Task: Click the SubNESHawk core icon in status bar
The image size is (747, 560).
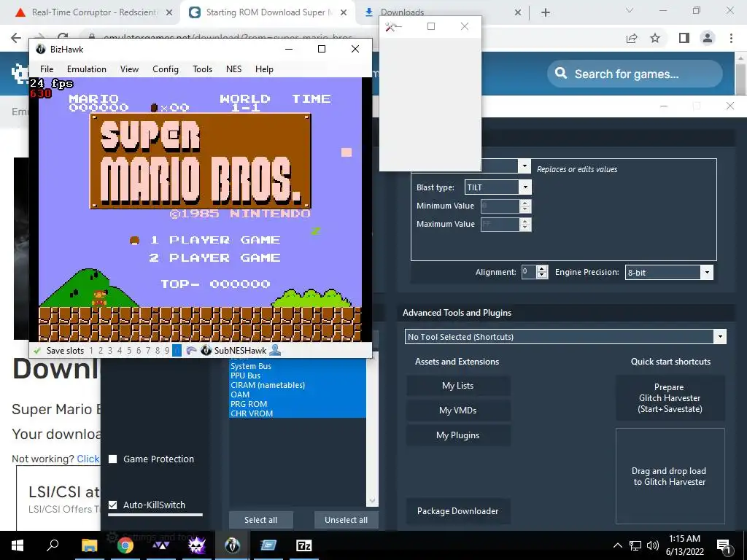Action: (x=206, y=351)
